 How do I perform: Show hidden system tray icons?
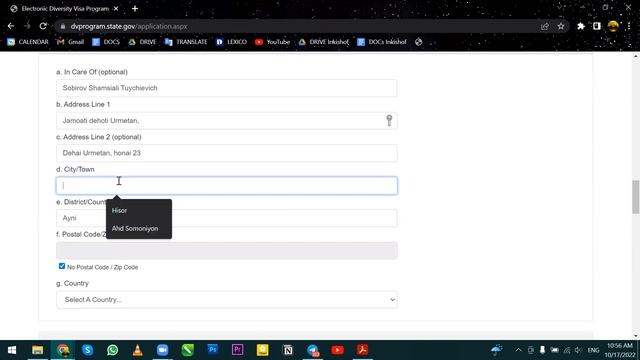coord(518,350)
